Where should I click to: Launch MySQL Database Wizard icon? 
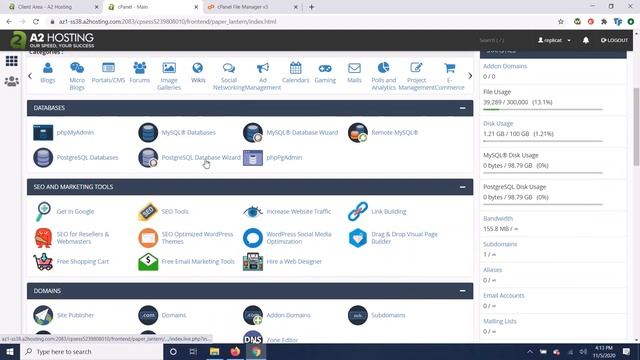tap(253, 133)
